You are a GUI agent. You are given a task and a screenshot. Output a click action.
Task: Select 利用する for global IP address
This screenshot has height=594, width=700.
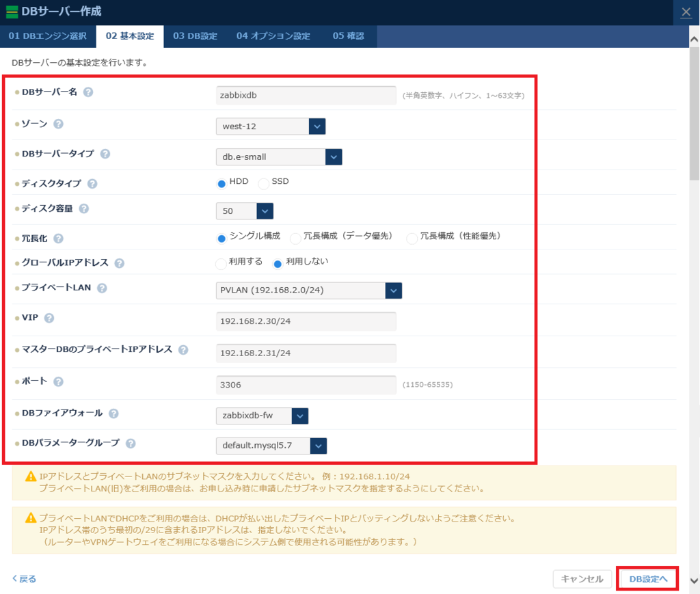click(x=221, y=264)
